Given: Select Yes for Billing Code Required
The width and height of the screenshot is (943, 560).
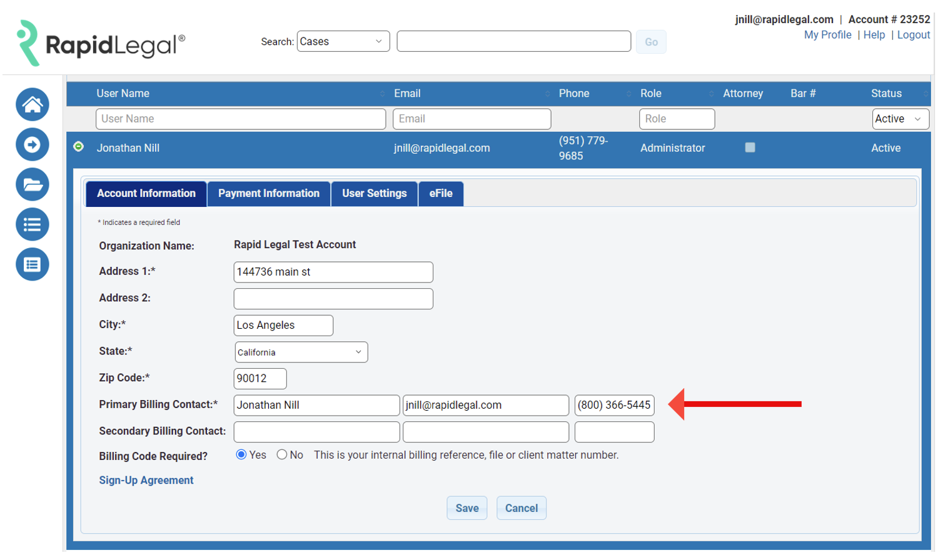Looking at the screenshot, I should [241, 455].
